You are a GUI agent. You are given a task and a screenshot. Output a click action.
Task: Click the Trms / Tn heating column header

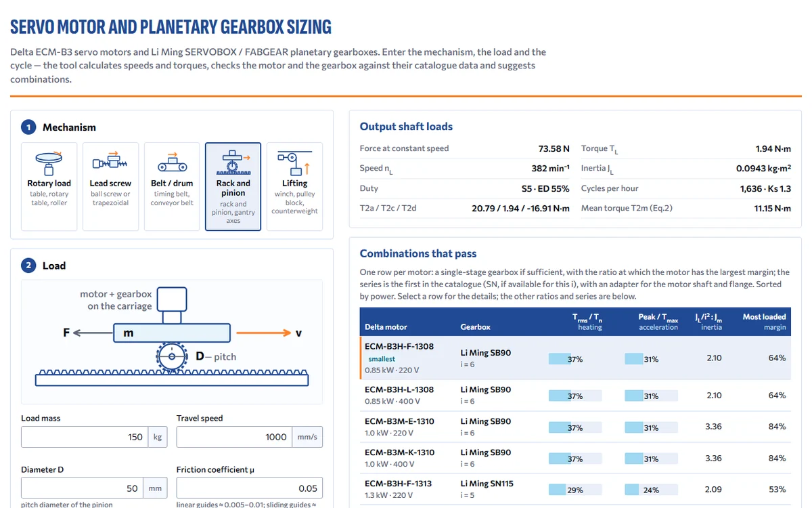coord(589,322)
